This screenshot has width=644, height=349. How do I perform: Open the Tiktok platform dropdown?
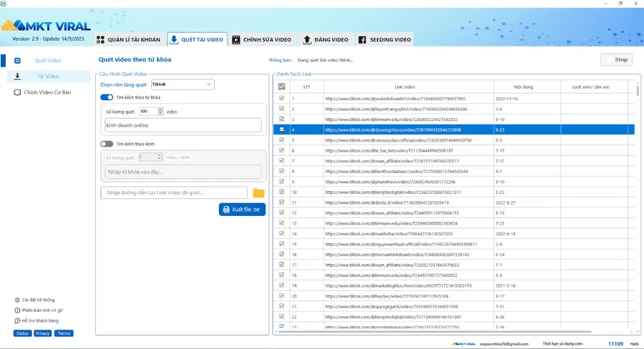pyautogui.click(x=182, y=84)
